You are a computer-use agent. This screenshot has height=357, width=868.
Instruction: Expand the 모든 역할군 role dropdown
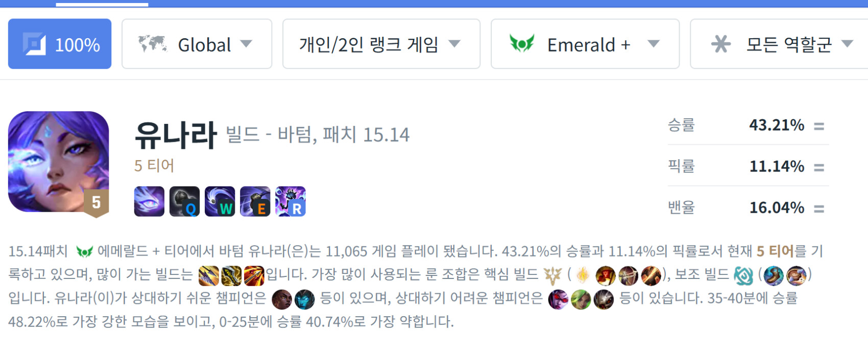(x=779, y=44)
